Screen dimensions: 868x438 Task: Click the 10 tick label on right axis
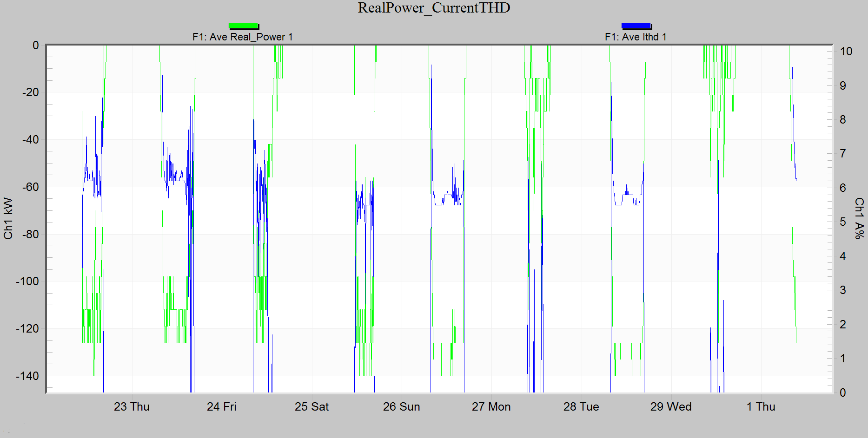[847, 52]
